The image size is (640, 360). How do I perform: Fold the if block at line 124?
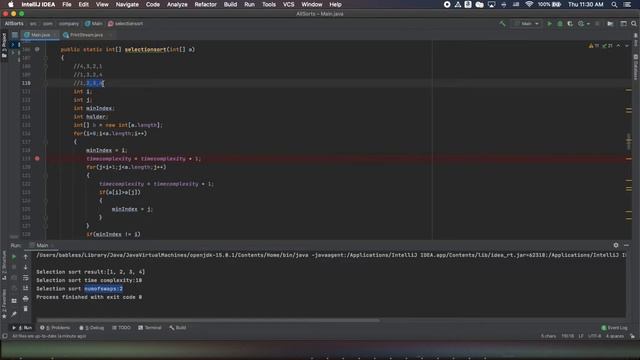pyautogui.click(x=45, y=200)
